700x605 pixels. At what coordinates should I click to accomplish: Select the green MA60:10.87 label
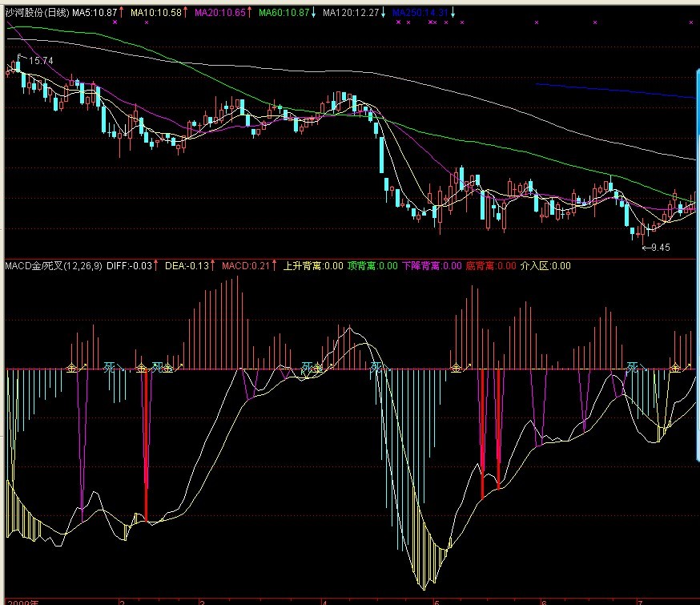click(283, 14)
